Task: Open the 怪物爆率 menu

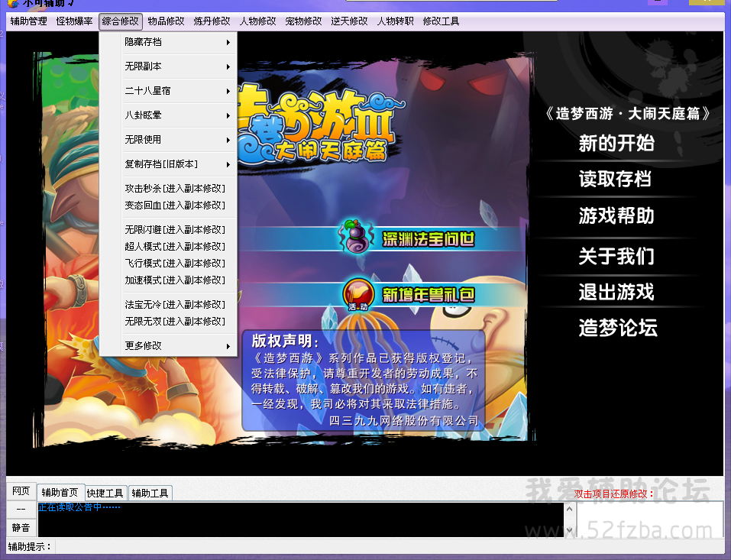Action: [x=75, y=21]
